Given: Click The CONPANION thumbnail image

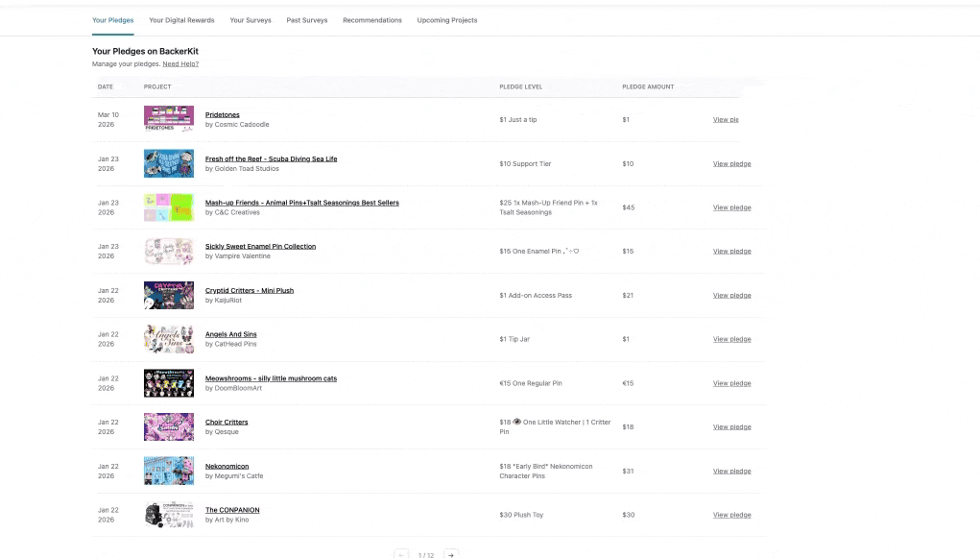Looking at the screenshot, I should (169, 515).
